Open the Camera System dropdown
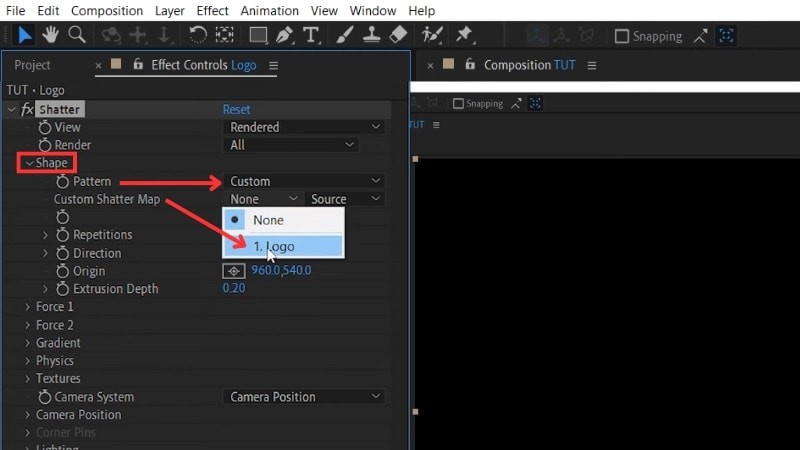The image size is (800, 450). [x=304, y=397]
